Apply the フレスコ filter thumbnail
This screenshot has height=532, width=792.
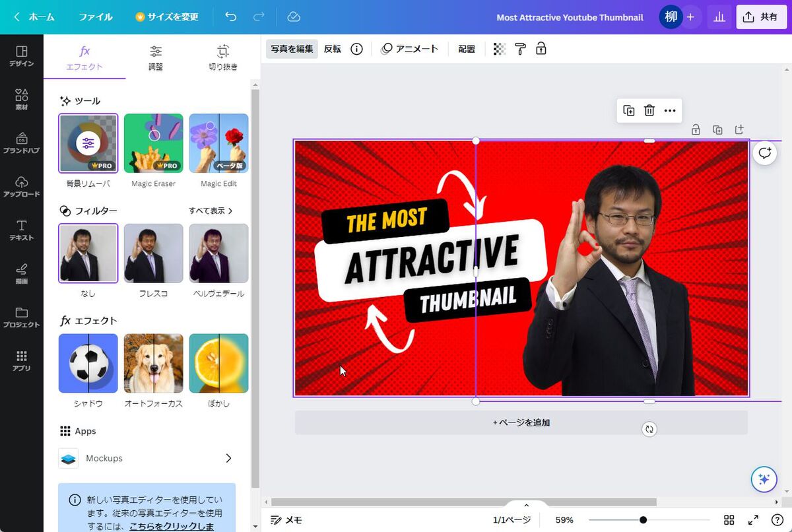pyautogui.click(x=154, y=253)
